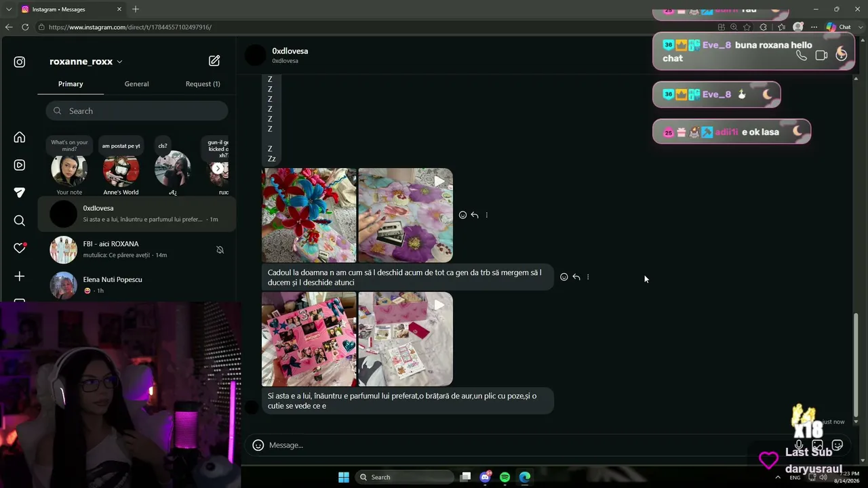Image resolution: width=868 pixels, height=488 pixels.
Task: Open the sticker picker icon
Action: pyautogui.click(x=837, y=445)
